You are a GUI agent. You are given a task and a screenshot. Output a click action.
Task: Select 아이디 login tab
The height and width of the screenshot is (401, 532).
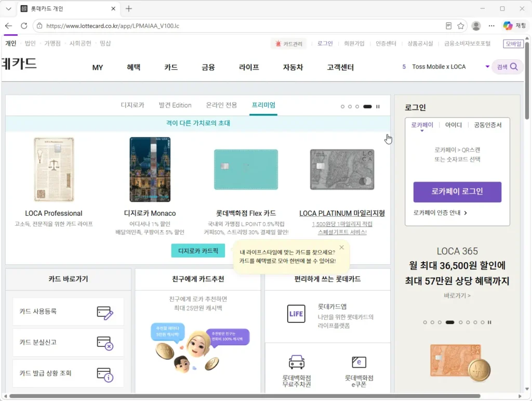coord(453,125)
